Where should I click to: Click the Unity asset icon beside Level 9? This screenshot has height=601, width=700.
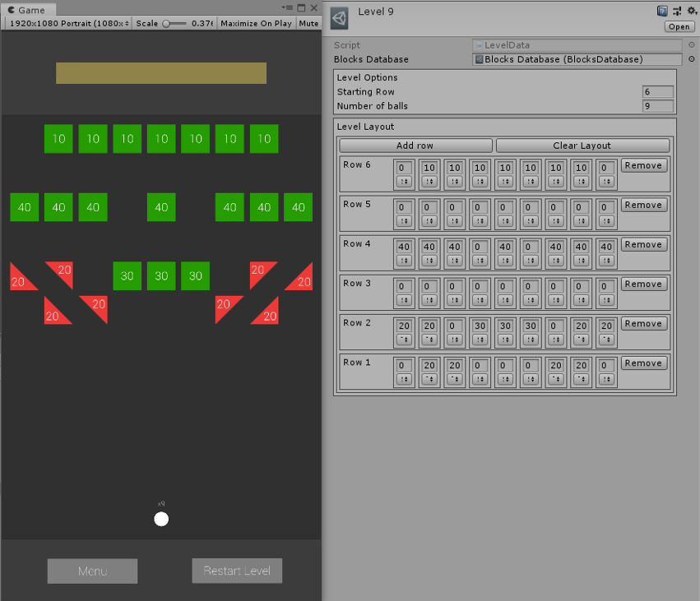tap(341, 17)
